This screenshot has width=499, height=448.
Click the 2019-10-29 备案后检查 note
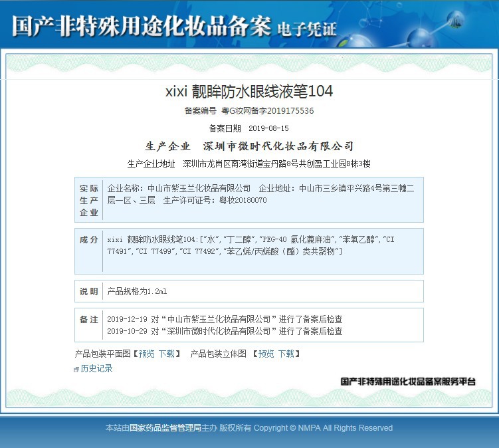[x=225, y=331]
